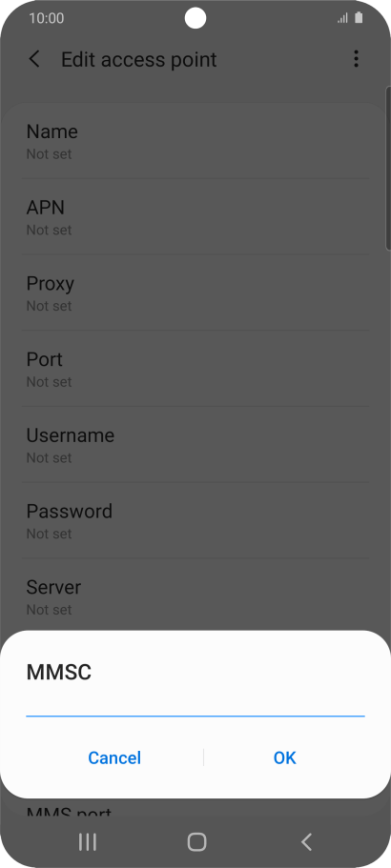Viewport: 391px width, 868px height.
Task: Click the vertical scrollbar on right edge
Action: (388, 169)
